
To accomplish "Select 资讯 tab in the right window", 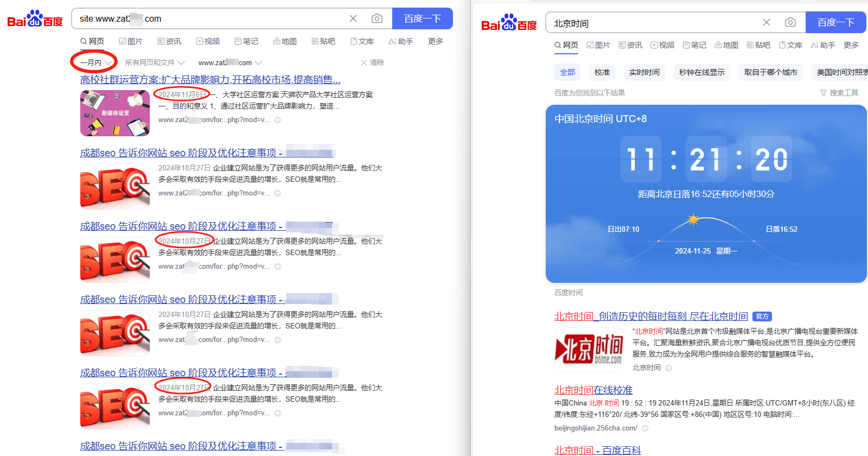I will 630,45.
